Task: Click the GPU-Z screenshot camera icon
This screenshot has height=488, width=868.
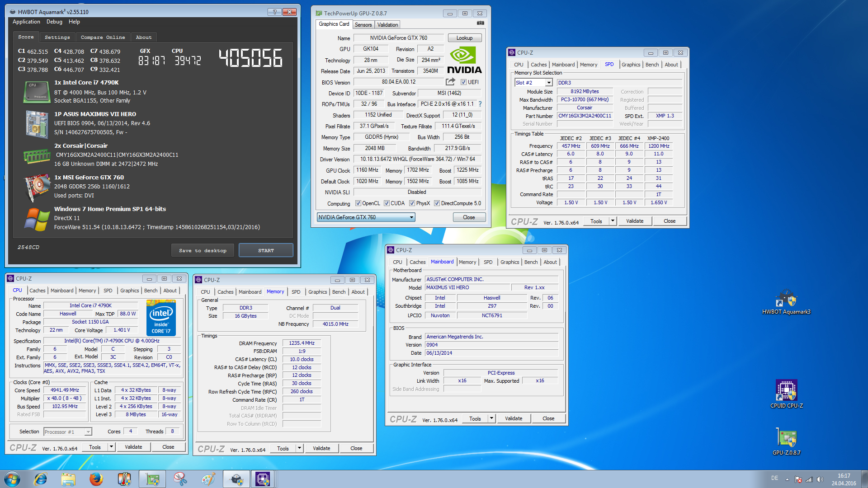Action: [x=480, y=23]
